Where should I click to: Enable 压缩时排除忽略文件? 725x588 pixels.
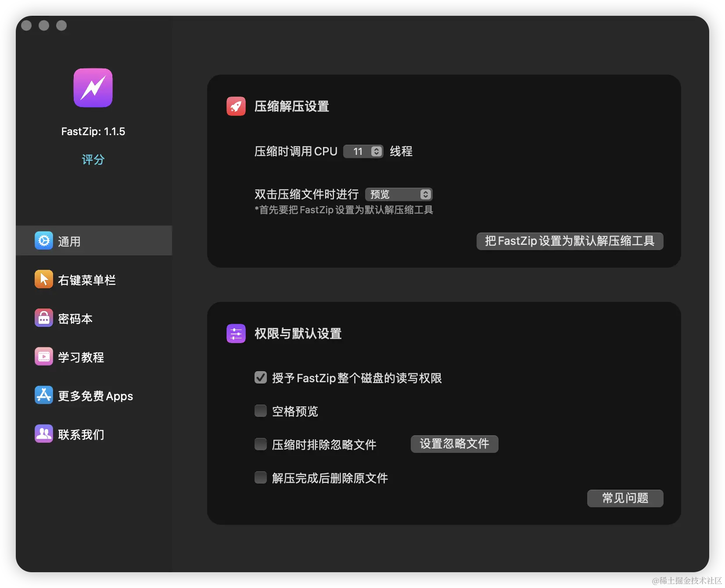pos(261,444)
